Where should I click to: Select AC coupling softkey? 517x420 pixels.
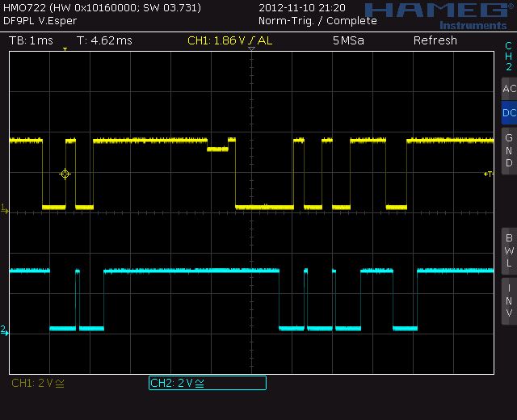[509, 89]
